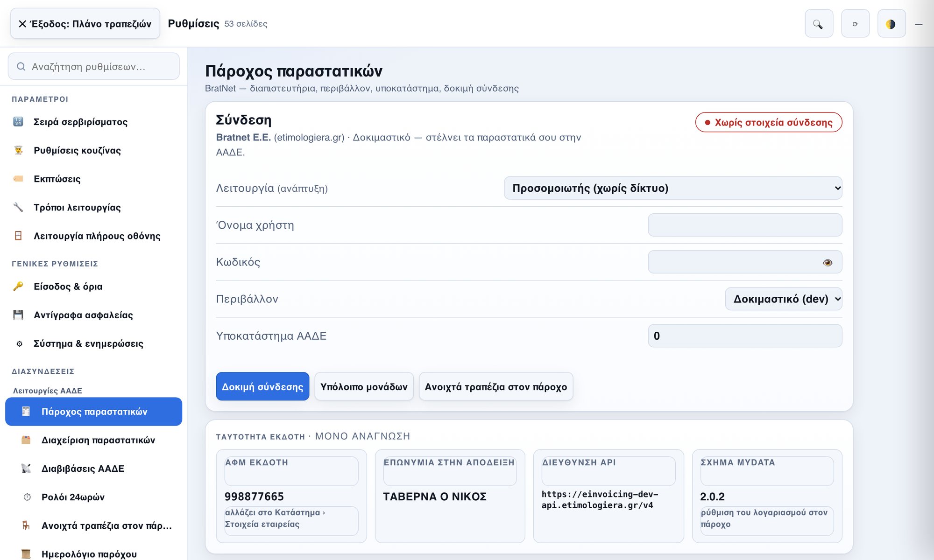Click the floppy icon for Αντίγραφα ασφαλείας

[x=18, y=315]
